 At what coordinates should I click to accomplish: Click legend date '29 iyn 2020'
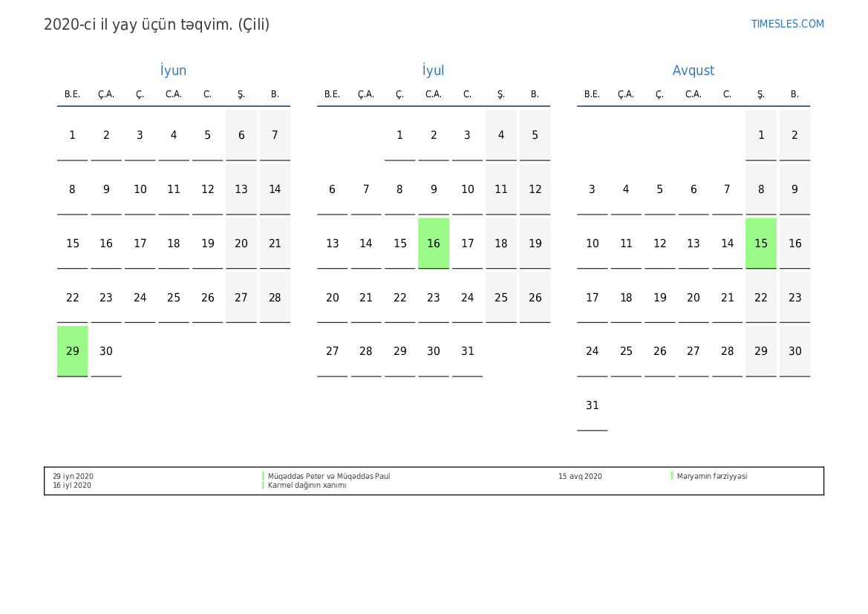tap(73, 476)
